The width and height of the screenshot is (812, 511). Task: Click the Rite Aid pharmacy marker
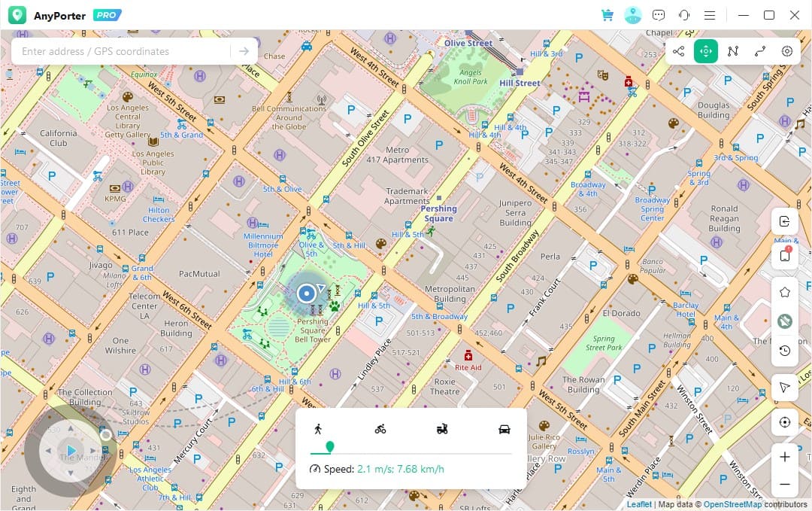pos(468,355)
